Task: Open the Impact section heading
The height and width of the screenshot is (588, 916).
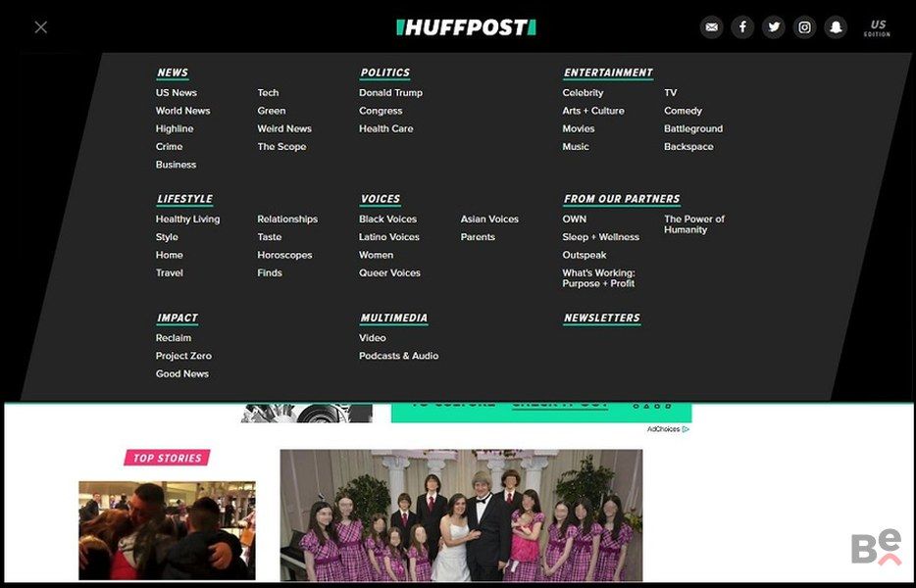Action: [177, 318]
